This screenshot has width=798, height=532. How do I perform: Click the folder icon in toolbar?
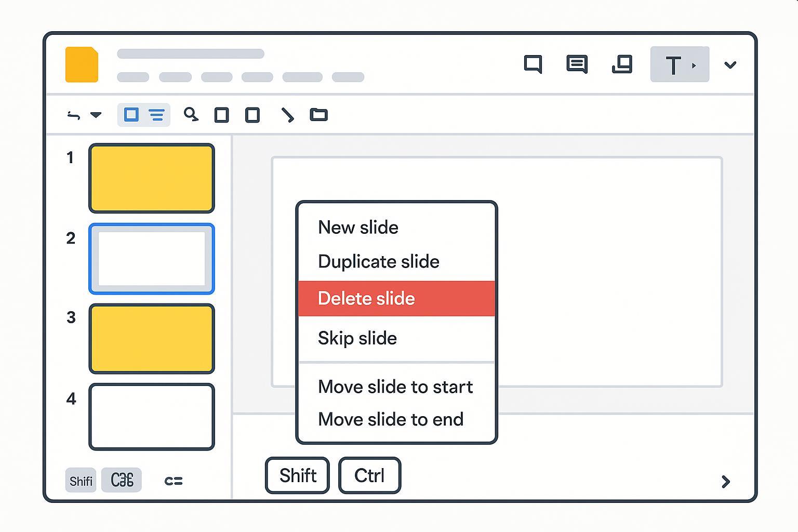click(x=318, y=114)
